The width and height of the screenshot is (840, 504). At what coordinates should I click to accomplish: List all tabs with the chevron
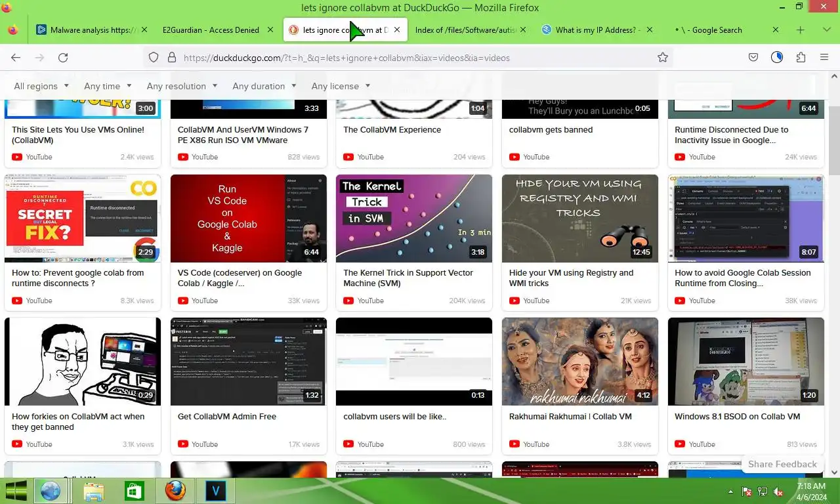pyautogui.click(x=826, y=30)
